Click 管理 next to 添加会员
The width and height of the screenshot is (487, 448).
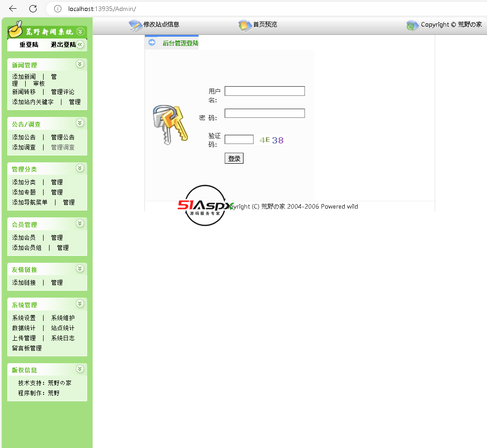[x=57, y=238]
